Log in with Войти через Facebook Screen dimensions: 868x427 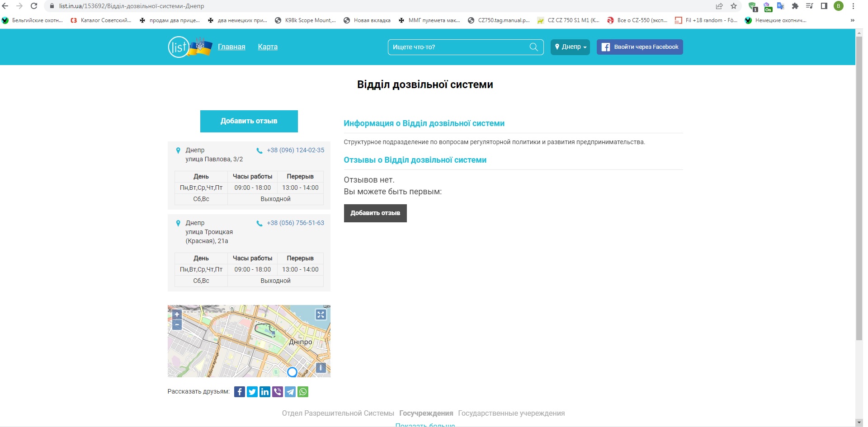(640, 47)
